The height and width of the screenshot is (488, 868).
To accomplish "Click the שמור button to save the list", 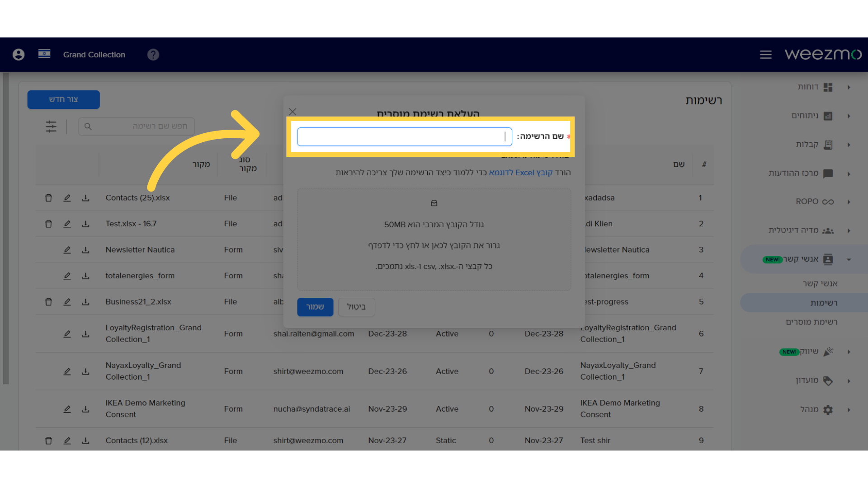I will (316, 307).
